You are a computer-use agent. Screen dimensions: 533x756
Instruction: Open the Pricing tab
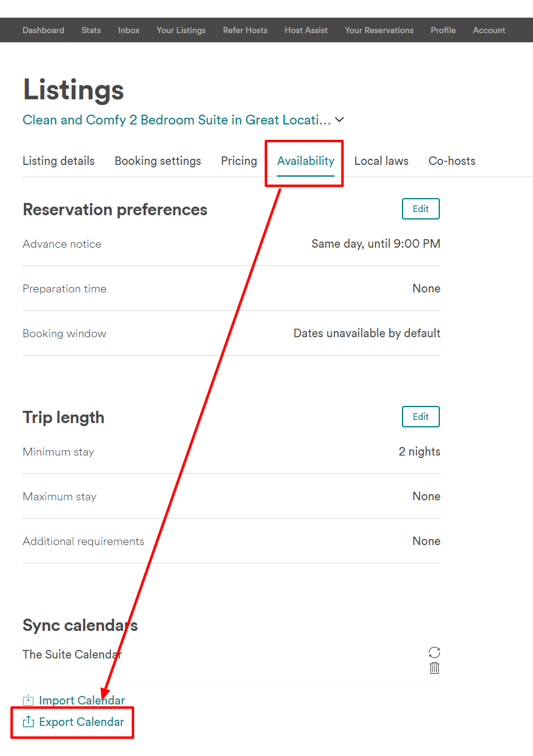click(239, 161)
